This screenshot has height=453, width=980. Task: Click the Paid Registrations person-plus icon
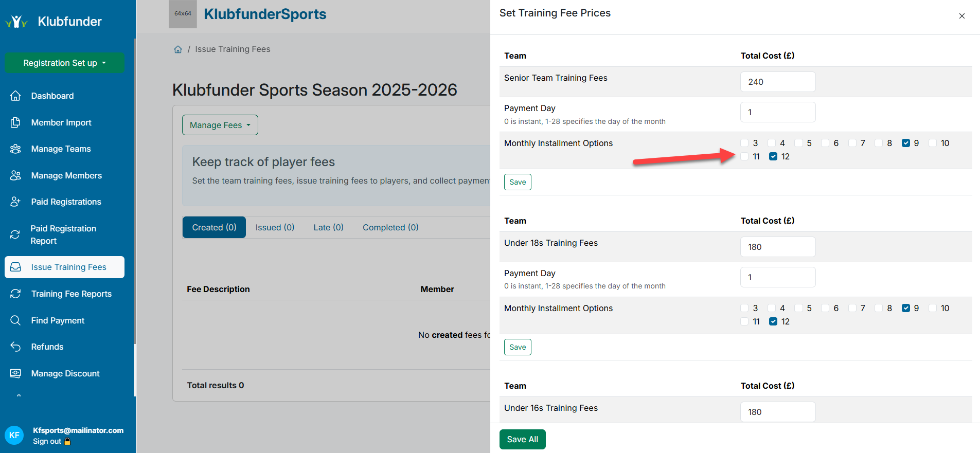click(x=15, y=202)
